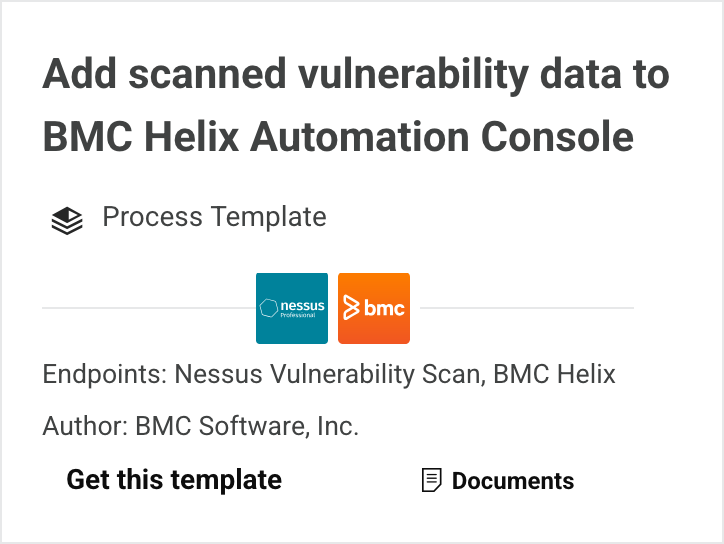724x544 pixels.
Task: Open the Documents link
Action: 512,481
